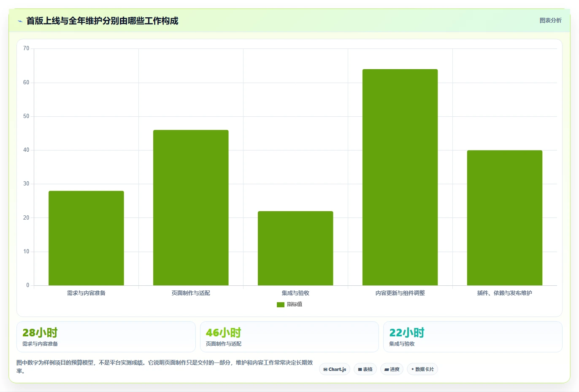Click the 页面制作与适配 caption under 46小时

pyautogui.click(x=224, y=344)
